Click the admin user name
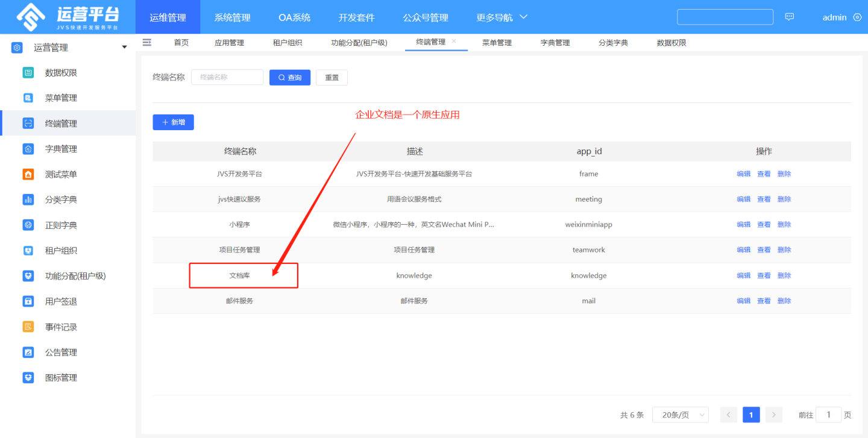Image resolution: width=868 pixels, height=438 pixels. click(x=835, y=17)
